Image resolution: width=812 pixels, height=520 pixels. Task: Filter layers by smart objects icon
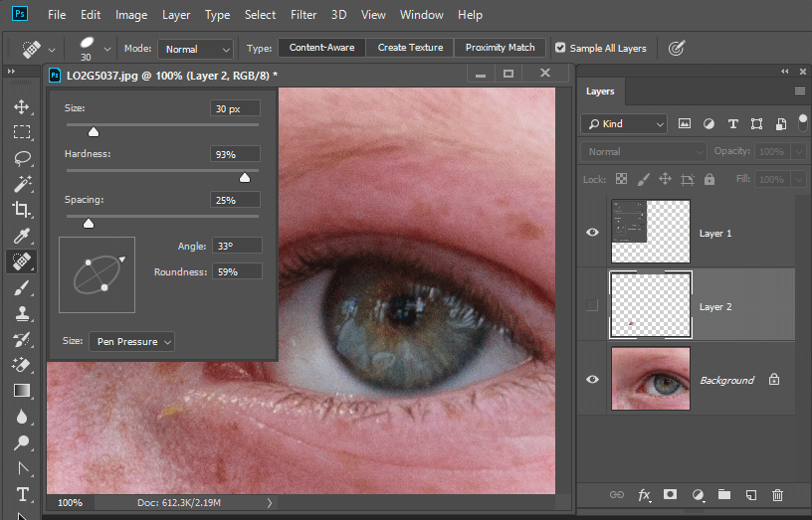(x=781, y=123)
